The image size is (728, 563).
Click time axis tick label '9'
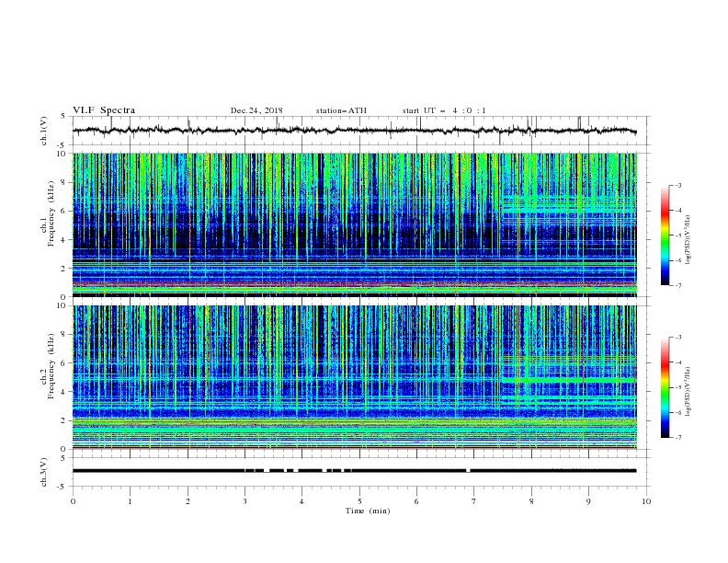click(588, 501)
